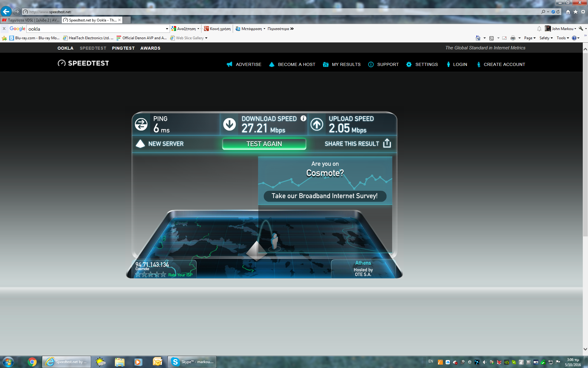588x368 pixels.
Task: Open the Page dropdown menu
Action: [530, 38]
